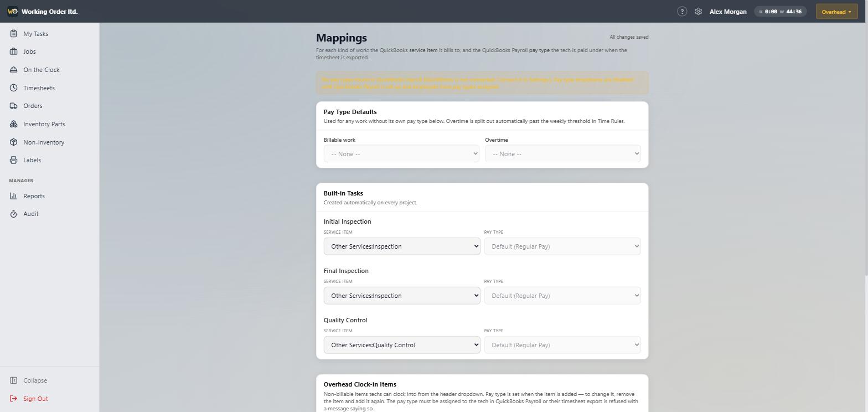This screenshot has height=412, width=868.
Task: Click the Orders truck icon
Action: click(x=13, y=106)
